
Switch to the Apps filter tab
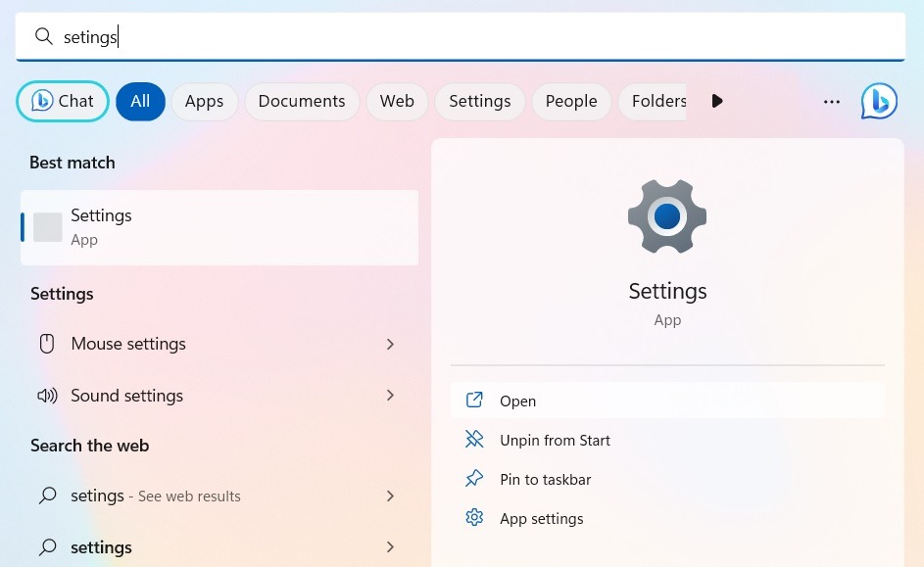click(204, 101)
